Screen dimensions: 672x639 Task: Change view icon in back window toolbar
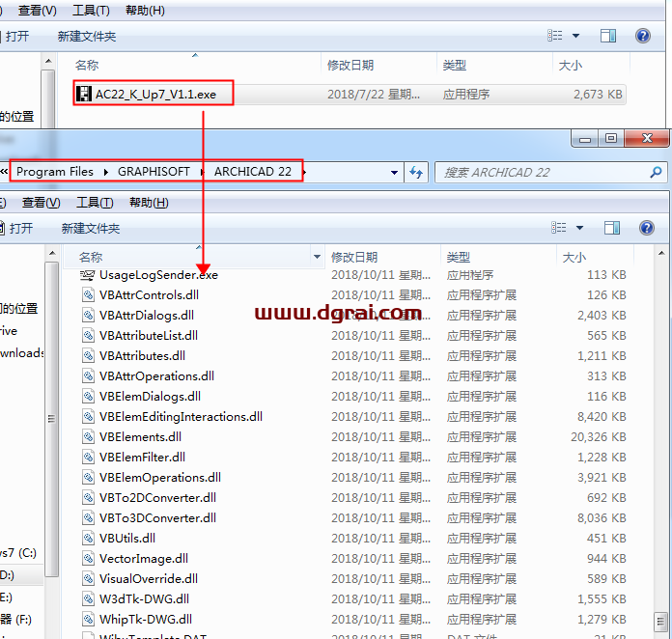(554, 36)
